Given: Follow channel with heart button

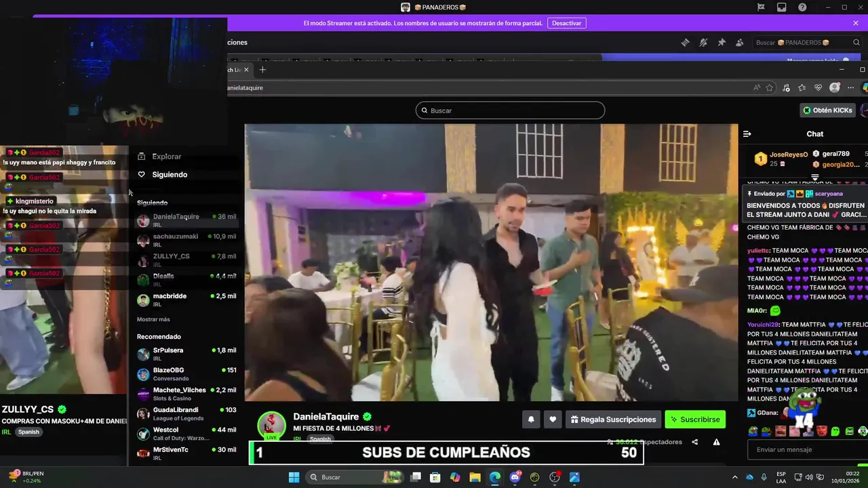Looking at the screenshot, I should coord(553,420).
